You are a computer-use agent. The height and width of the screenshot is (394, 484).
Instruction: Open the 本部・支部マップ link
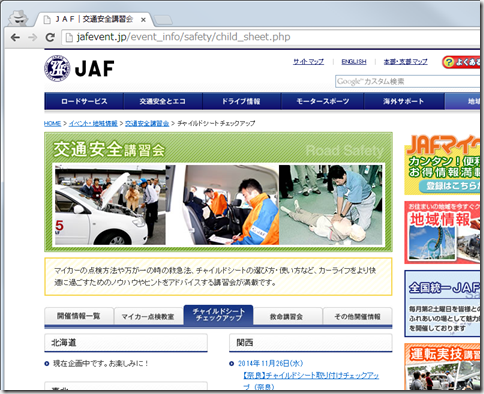tap(405, 62)
